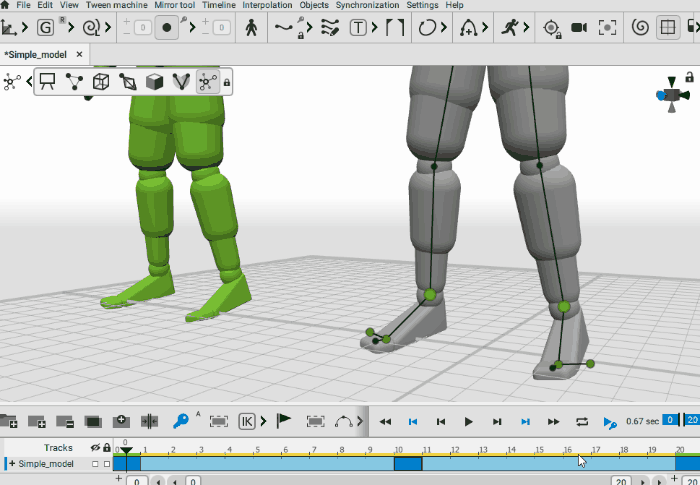Open the Interpolation menu

[267, 5]
